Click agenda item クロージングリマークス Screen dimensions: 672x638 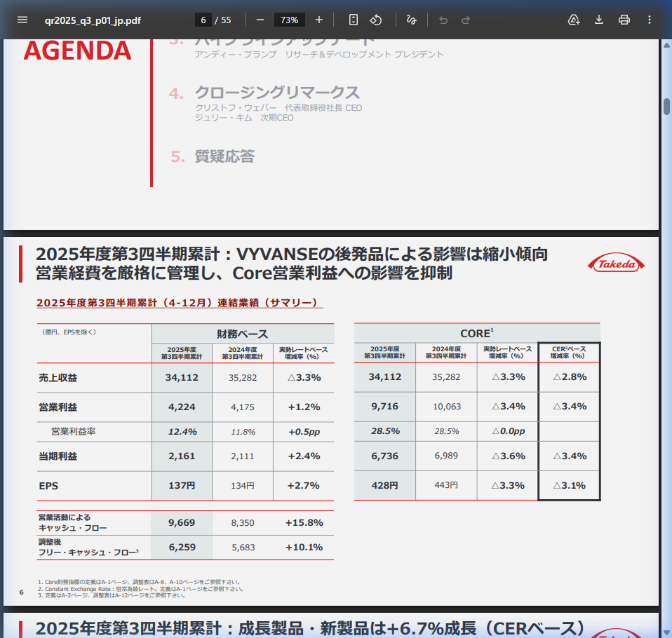point(277,93)
